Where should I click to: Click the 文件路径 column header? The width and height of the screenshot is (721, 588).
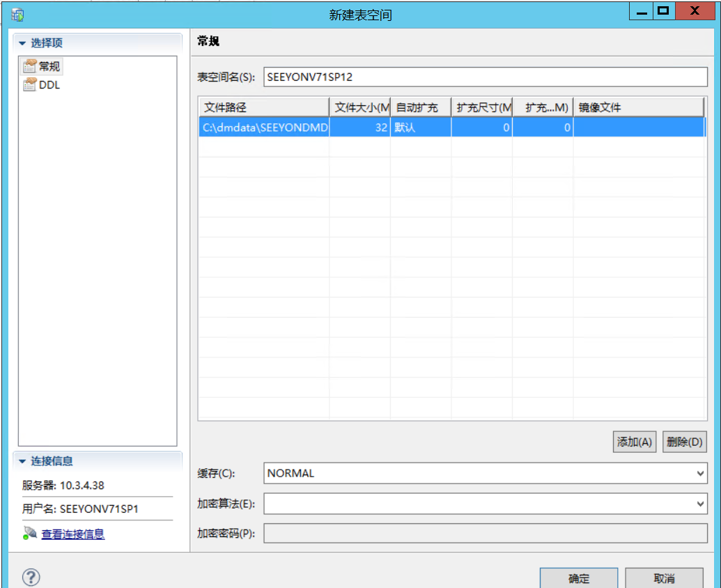point(264,107)
